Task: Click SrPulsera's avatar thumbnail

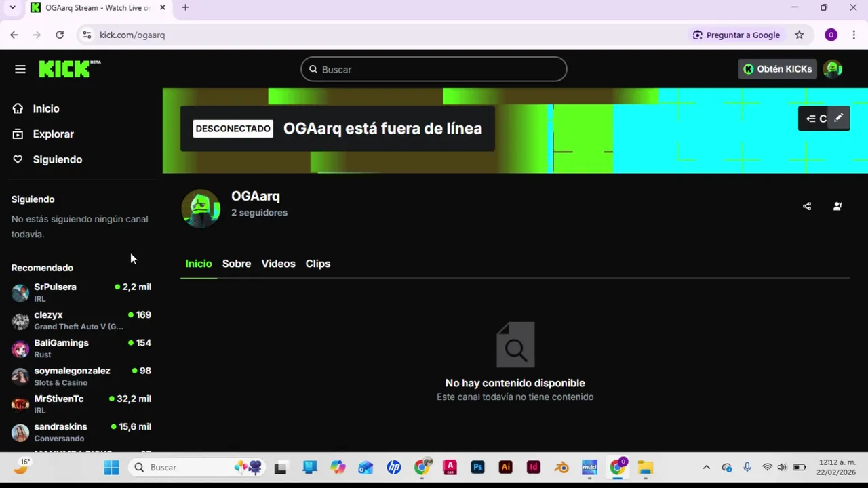Action: [x=20, y=293]
